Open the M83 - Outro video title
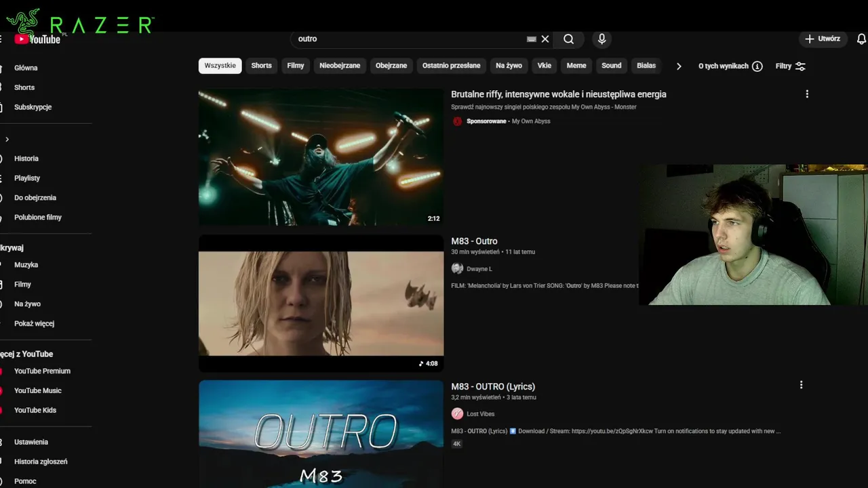This screenshot has width=868, height=488. tap(474, 241)
